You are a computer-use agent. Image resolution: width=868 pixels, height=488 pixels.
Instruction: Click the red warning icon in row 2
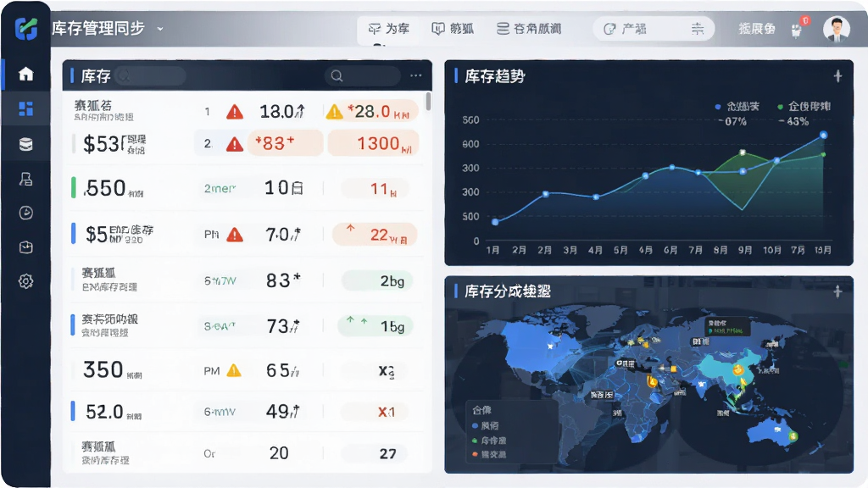click(235, 144)
